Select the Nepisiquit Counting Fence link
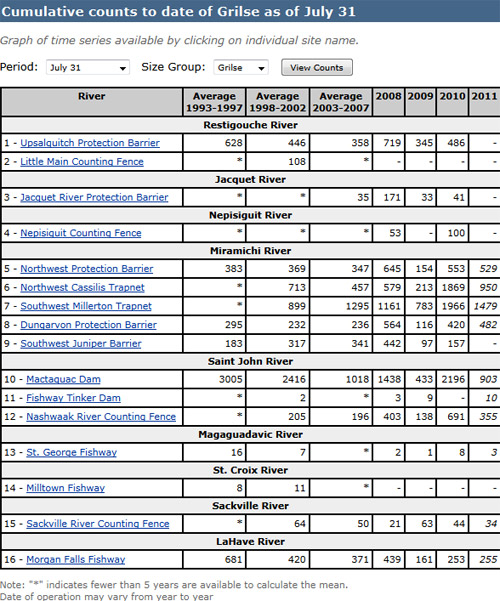 coord(81,233)
